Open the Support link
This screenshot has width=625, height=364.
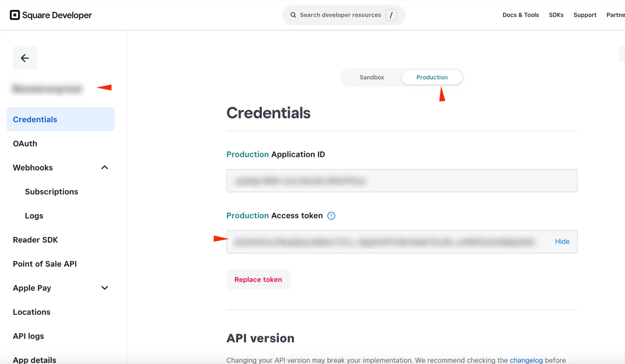click(x=585, y=15)
